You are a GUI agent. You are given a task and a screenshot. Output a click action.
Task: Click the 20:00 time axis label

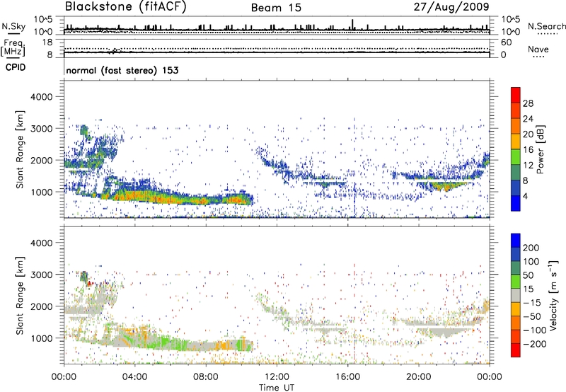(418, 377)
